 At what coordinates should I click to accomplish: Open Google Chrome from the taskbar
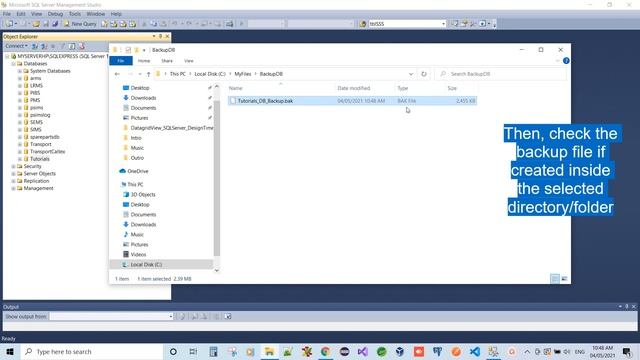coord(325,351)
